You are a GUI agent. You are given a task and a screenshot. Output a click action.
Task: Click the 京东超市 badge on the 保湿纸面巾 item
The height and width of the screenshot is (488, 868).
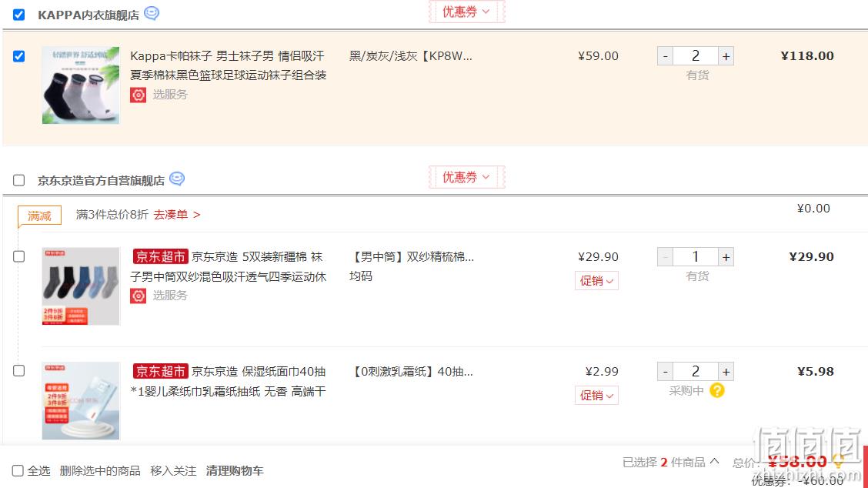(161, 371)
